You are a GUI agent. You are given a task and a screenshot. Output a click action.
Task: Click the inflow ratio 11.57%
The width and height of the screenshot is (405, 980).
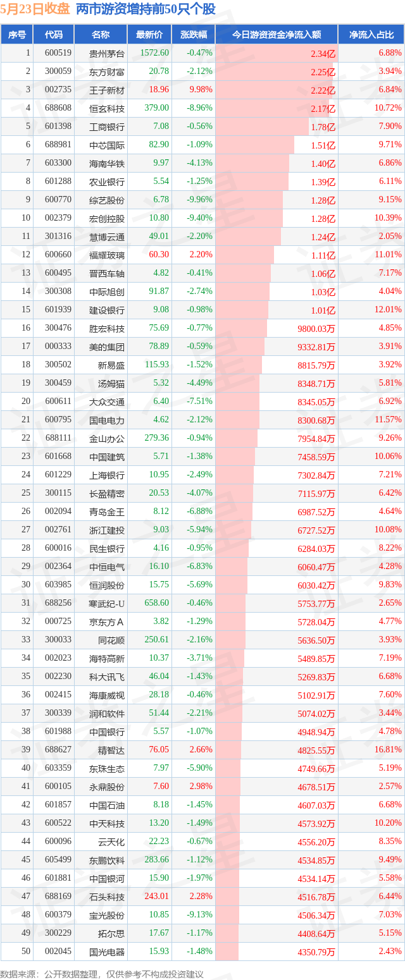coord(388,420)
